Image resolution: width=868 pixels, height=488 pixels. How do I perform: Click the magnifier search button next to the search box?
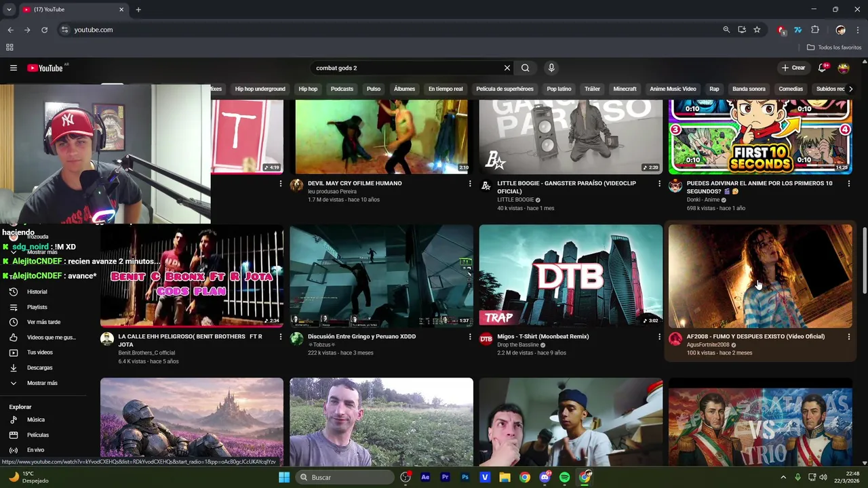(525, 68)
